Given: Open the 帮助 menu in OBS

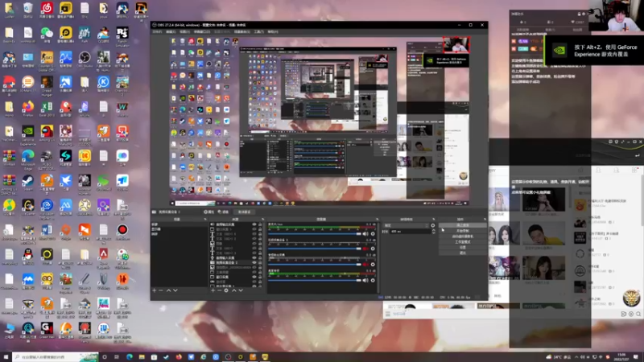Looking at the screenshot, I should click(273, 31).
